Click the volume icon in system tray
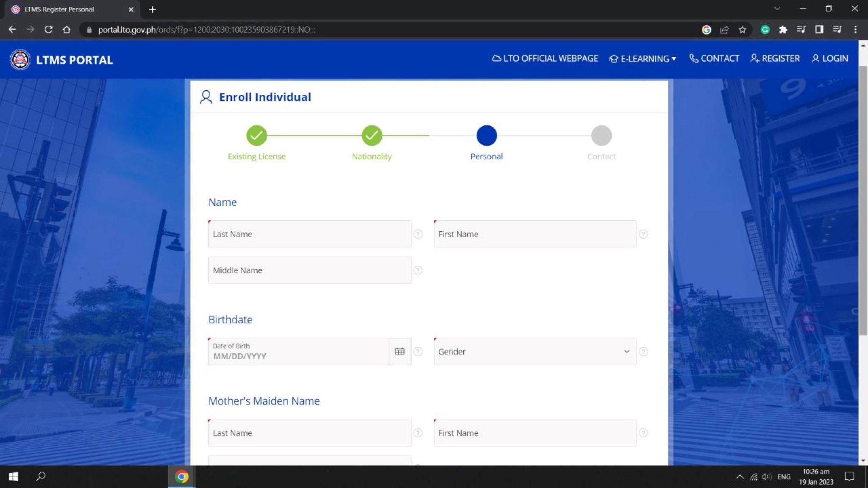 click(766, 477)
